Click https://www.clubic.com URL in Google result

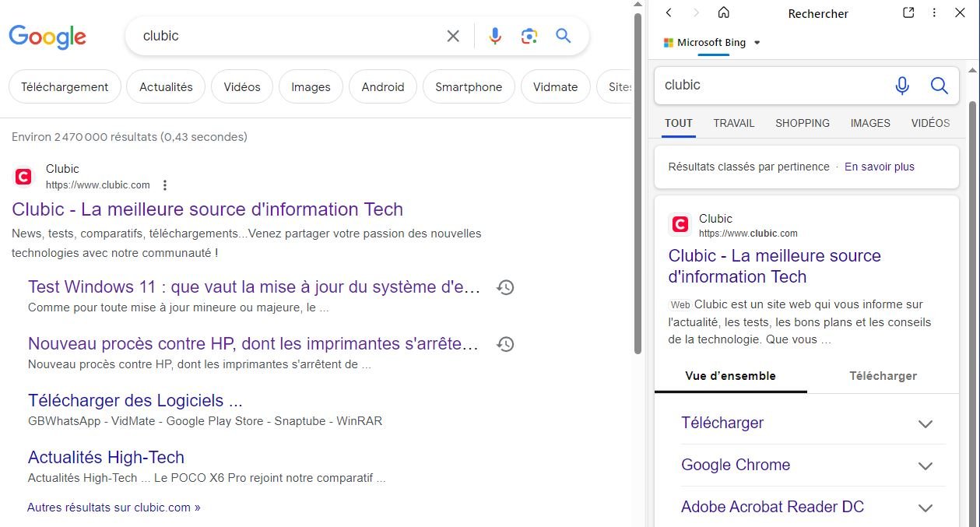(98, 185)
